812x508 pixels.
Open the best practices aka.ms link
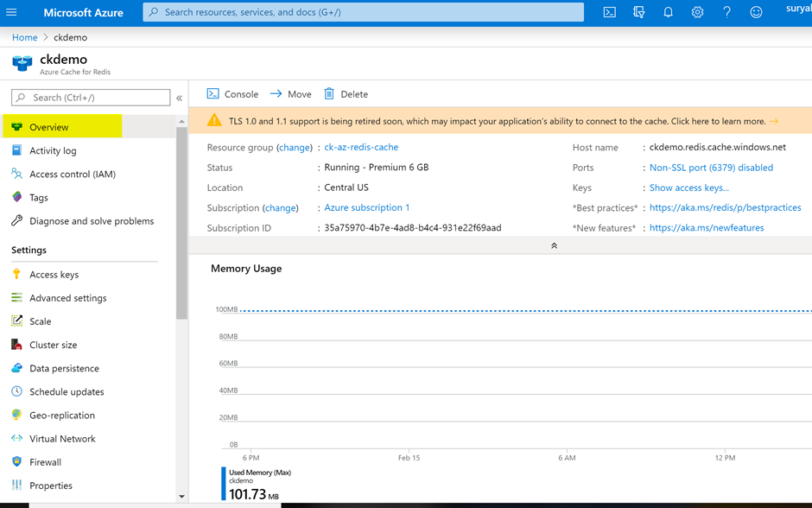coord(725,207)
